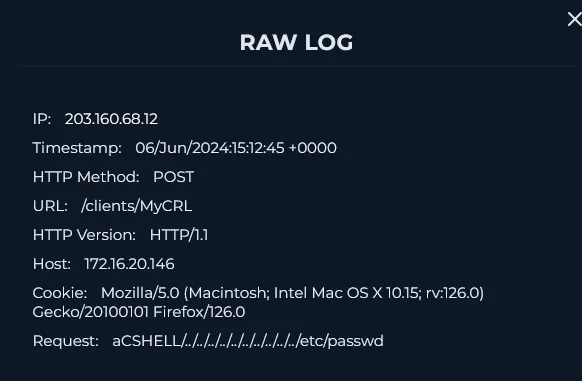582x381 pixels.
Task: Click the timestamp value 06/Jun/2024:15:12:45
Action: pos(210,148)
